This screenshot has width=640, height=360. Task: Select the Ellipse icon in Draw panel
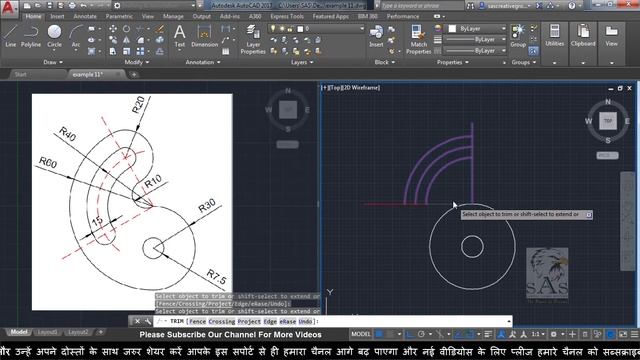pos(91,40)
